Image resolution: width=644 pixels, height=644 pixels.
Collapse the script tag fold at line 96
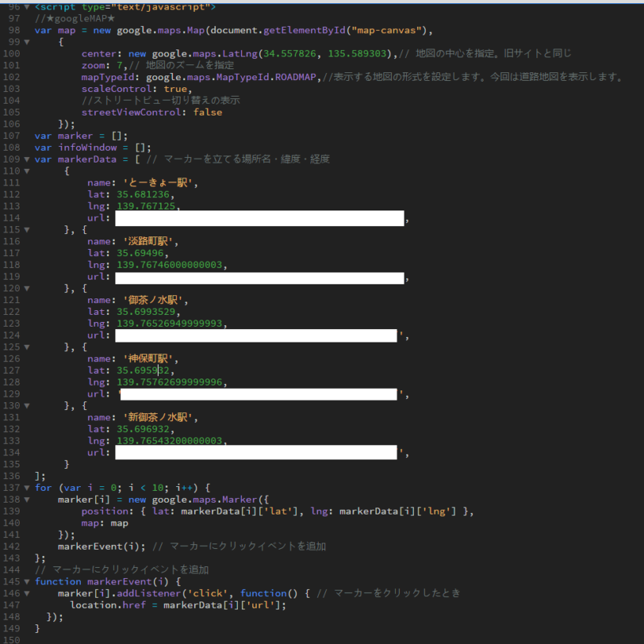pos(27,6)
